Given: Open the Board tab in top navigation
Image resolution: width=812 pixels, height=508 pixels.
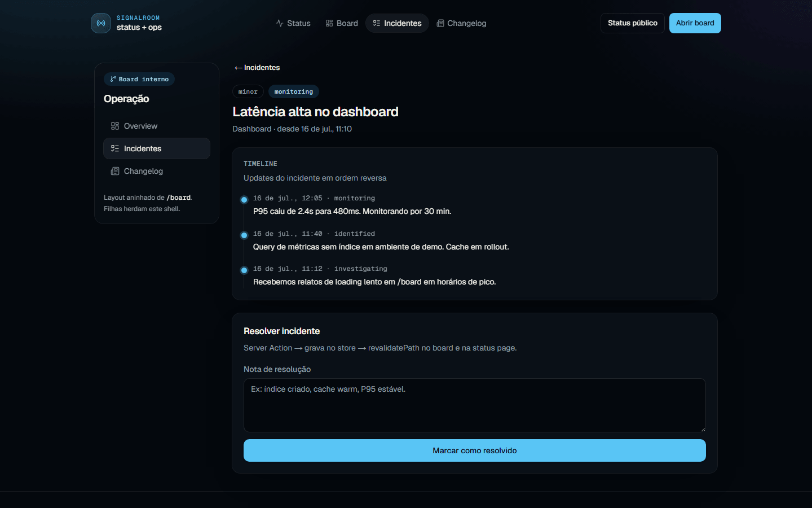Looking at the screenshot, I should coord(342,23).
